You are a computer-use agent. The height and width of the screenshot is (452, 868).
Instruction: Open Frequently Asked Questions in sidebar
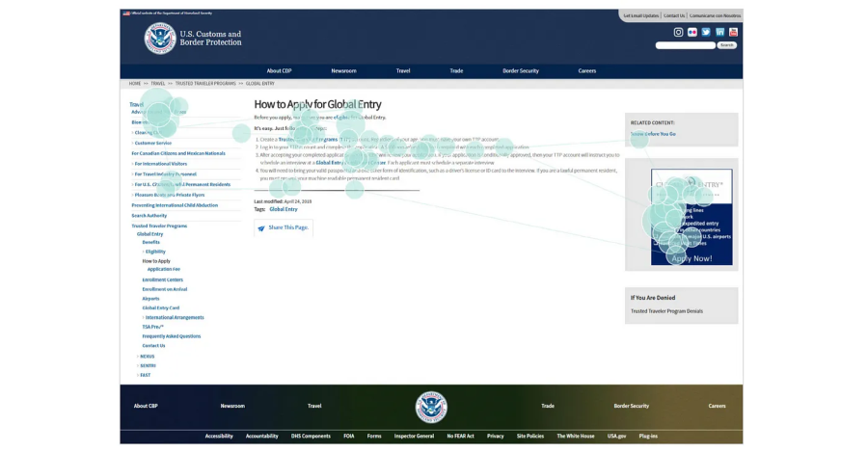coord(172,336)
